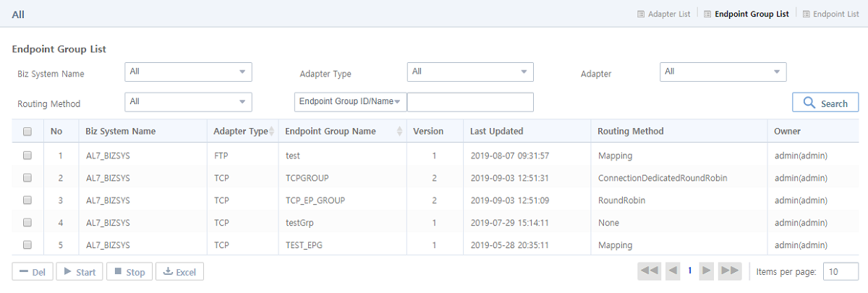Click the Search button

(825, 103)
